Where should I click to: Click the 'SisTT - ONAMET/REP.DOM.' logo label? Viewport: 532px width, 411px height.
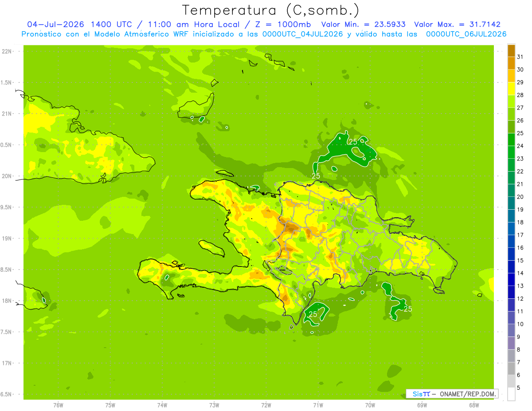tap(452, 394)
